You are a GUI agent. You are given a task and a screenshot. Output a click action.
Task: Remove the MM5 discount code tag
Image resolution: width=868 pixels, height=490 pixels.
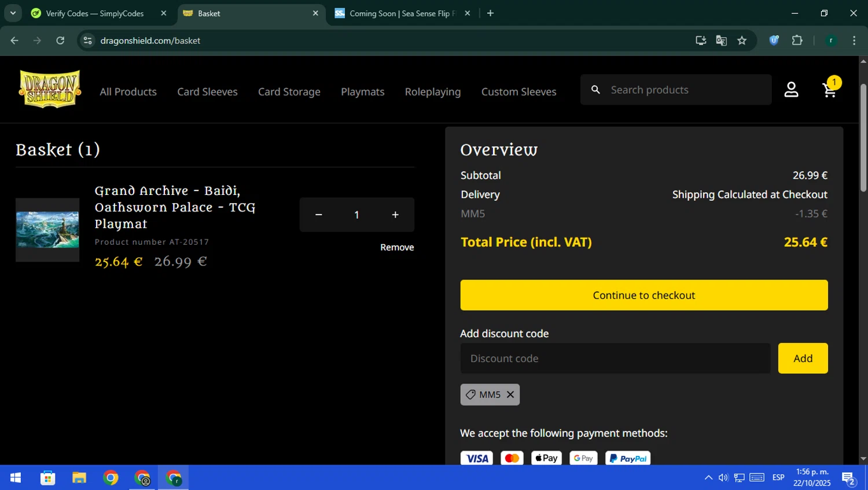click(x=510, y=395)
